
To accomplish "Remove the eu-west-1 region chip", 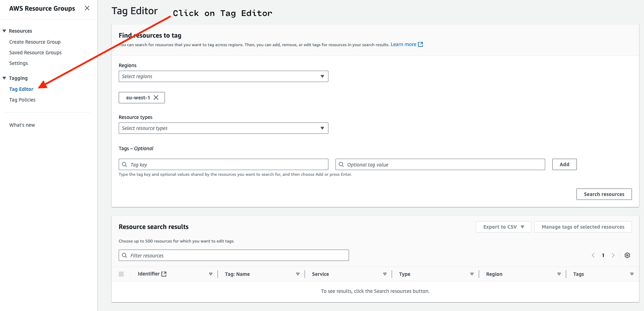I will (x=156, y=98).
